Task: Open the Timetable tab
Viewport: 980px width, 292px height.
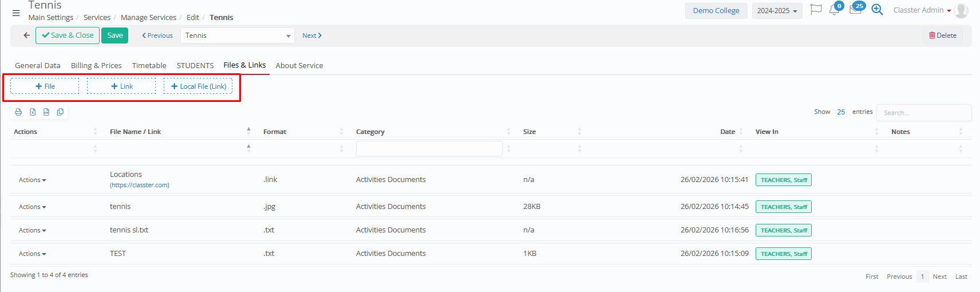Action: (149, 65)
